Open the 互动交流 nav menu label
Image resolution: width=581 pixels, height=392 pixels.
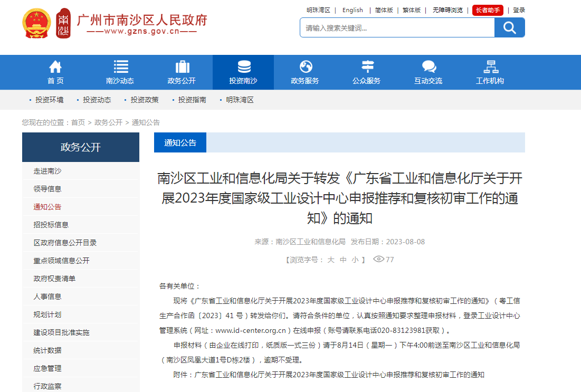click(x=428, y=81)
